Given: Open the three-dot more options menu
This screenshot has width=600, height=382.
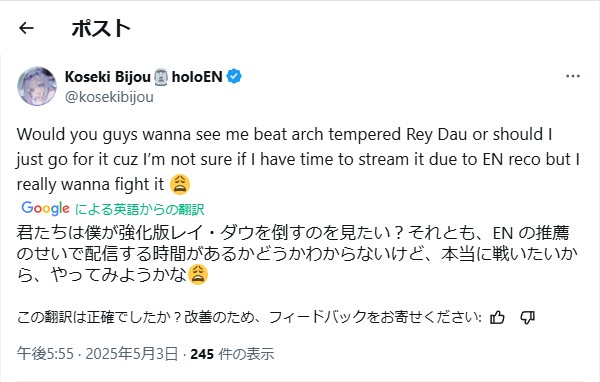Looking at the screenshot, I should 573,76.
